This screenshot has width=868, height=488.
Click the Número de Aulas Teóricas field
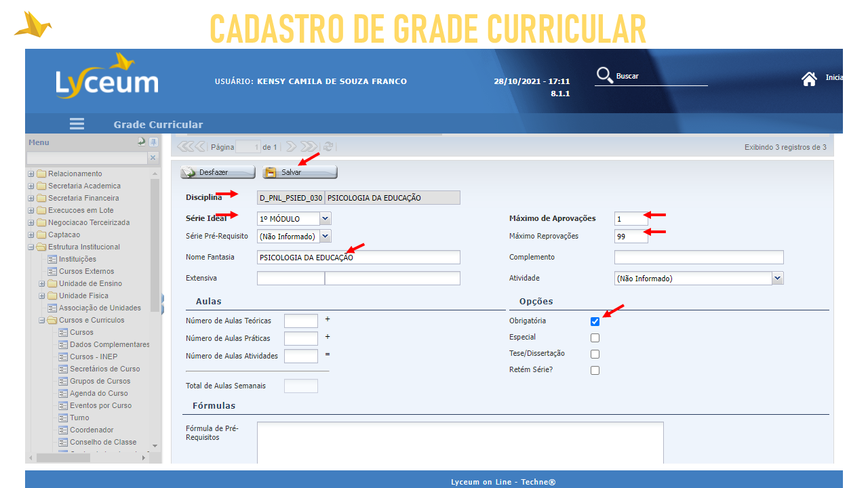[301, 321]
